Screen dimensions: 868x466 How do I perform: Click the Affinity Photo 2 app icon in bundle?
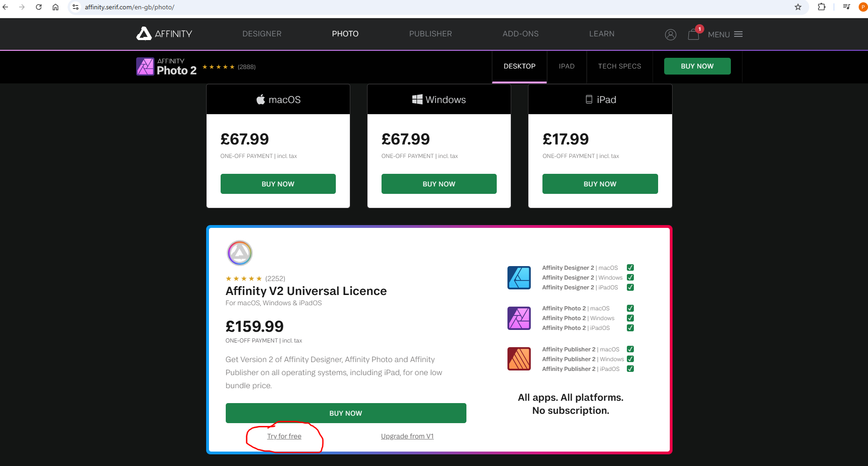(519, 318)
